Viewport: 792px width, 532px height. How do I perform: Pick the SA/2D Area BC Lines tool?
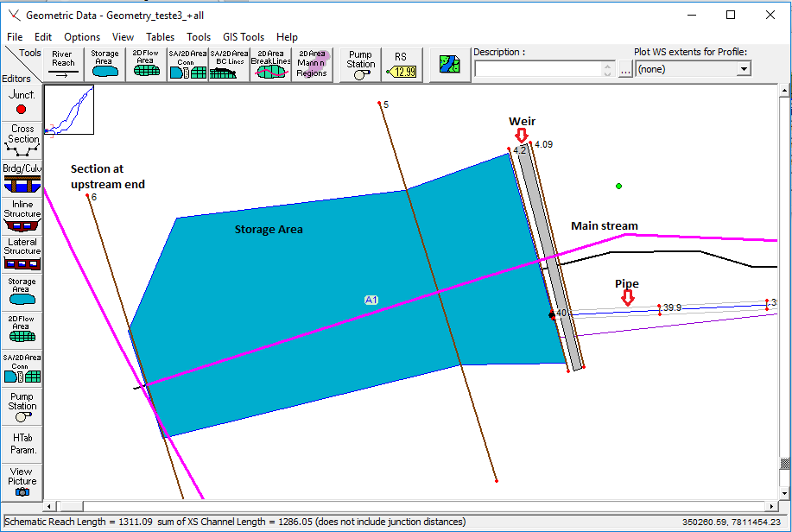coord(229,64)
